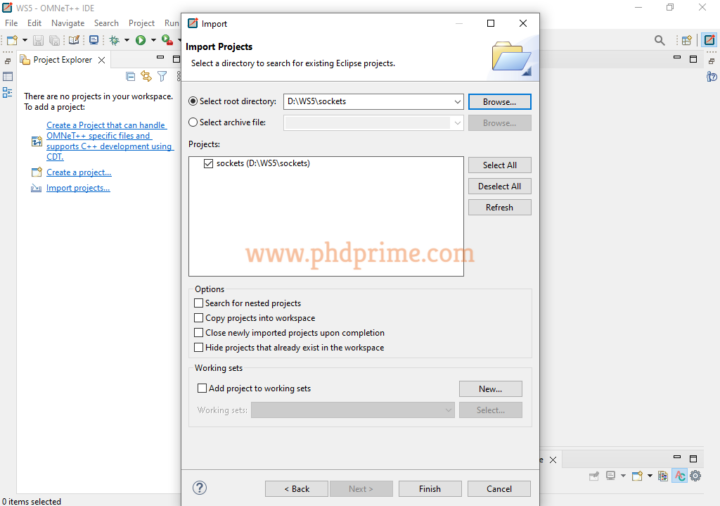
Task: Open the File menu
Action: 11,23
